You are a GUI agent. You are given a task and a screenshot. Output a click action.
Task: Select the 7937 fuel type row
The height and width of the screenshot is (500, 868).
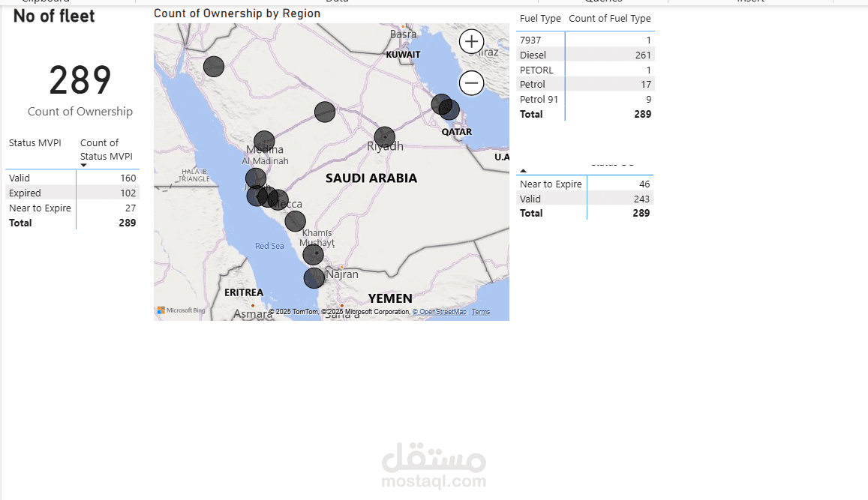point(585,40)
